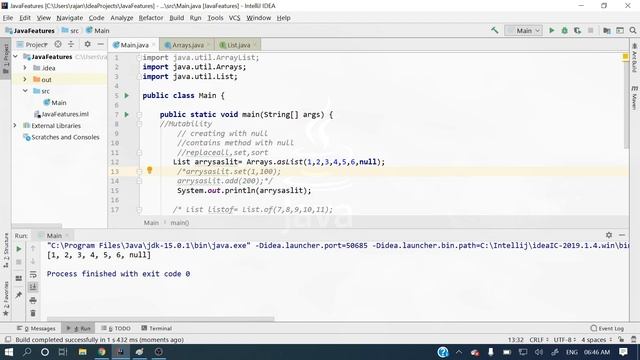640x360 pixels.
Task: Print the Run console output
Action: (x=33, y=300)
